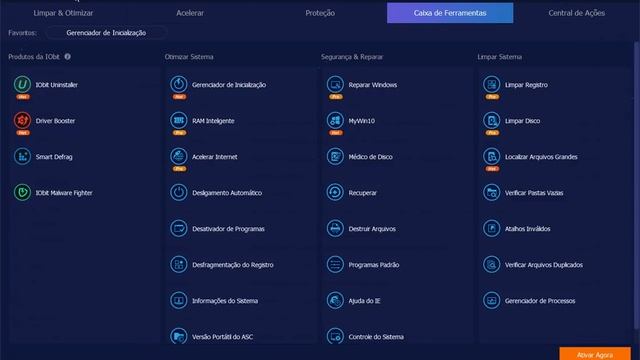Click the Ativar Agora button
This screenshot has width=640, height=360.
pos(595,354)
